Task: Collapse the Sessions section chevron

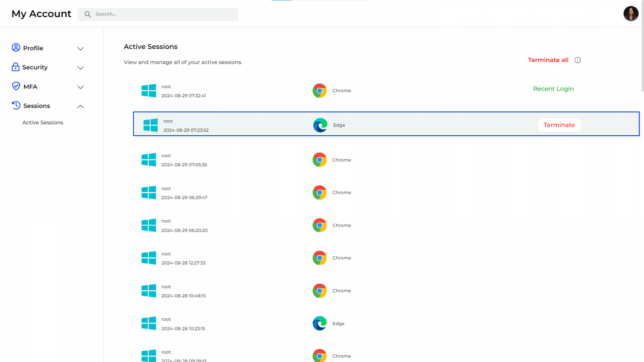Action: point(80,107)
